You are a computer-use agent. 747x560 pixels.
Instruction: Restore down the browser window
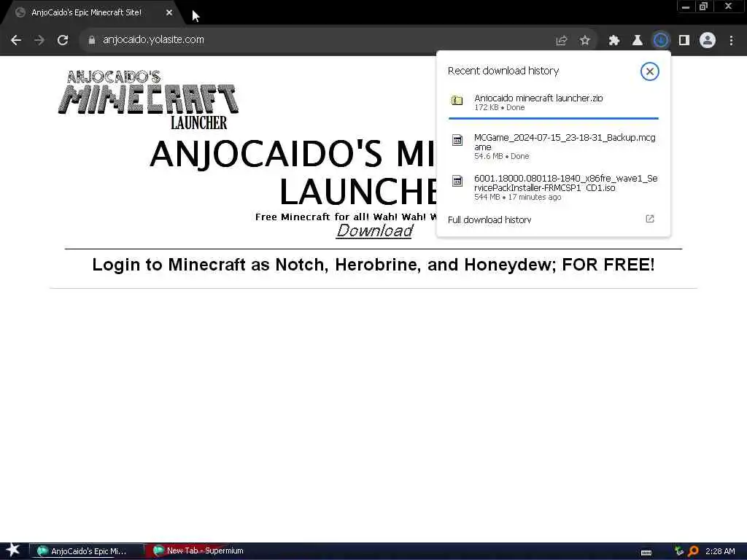coord(703,7)
